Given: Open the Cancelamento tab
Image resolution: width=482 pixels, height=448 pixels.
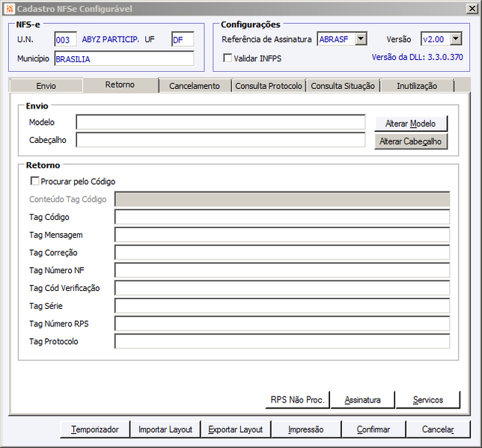Looking at the screenshot, I should pyautogui.click(x=195, y=86).
